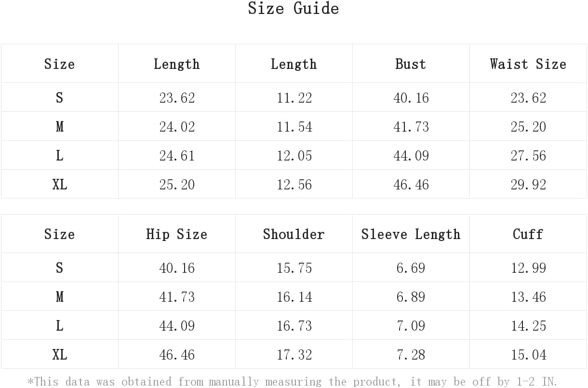
Task: Click the Size Guide title
Action: click(x=294, y=8)
